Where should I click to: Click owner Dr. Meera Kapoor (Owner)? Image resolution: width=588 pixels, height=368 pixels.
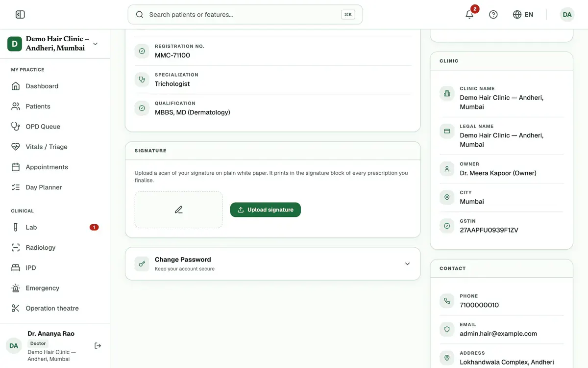[498, 173]
